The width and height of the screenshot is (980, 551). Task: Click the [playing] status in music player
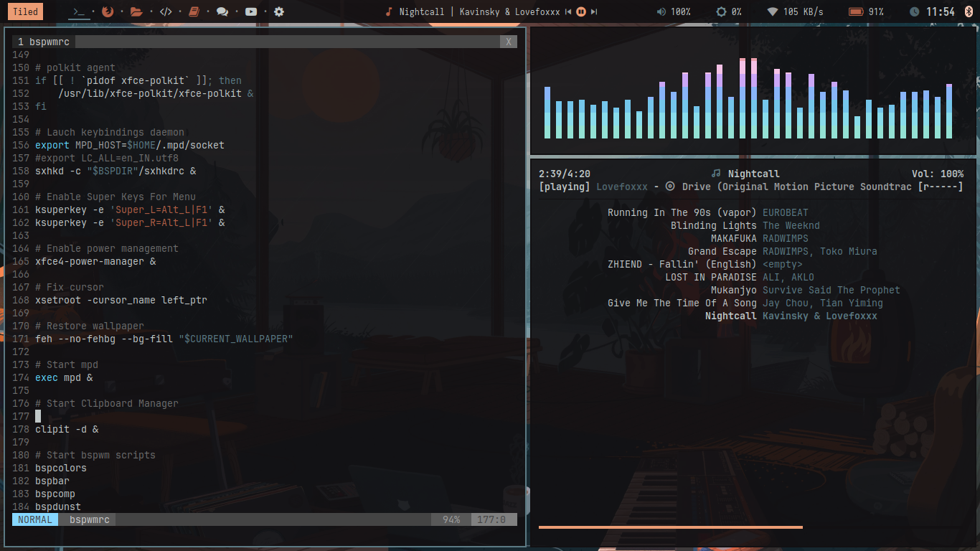(x=565, y=187)
